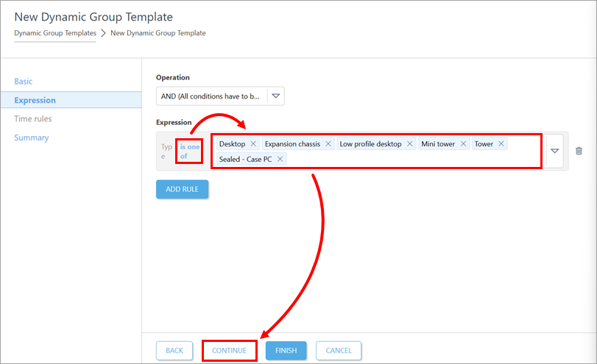The width and height of the screenshot is (597, 364).
Task: Delete the expression rule via trash icon
Action: click(x=579, y=151)
